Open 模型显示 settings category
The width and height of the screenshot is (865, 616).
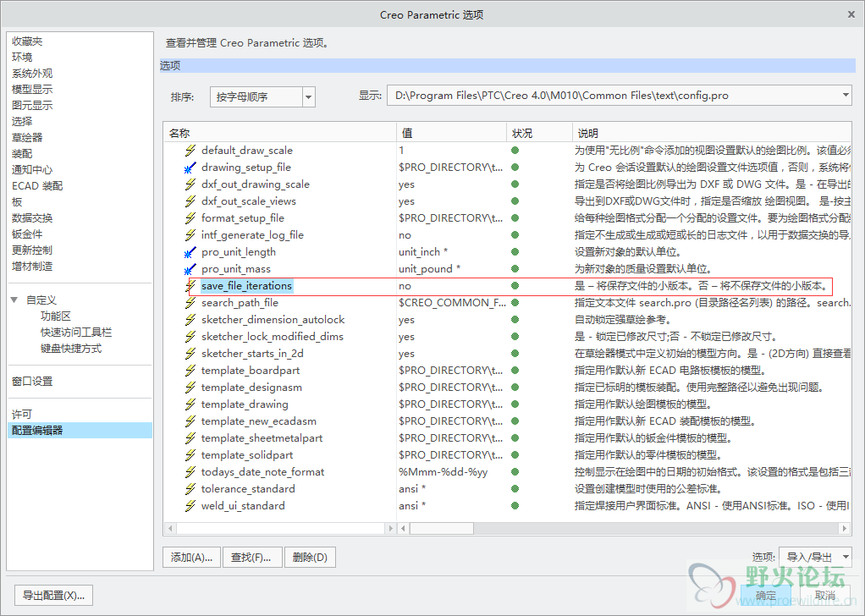tap(32, 90)
